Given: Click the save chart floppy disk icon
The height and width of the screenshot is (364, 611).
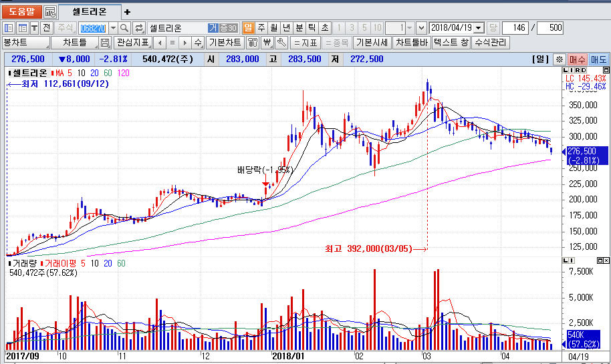Looking at the screenshot, I should coord(105,43).
